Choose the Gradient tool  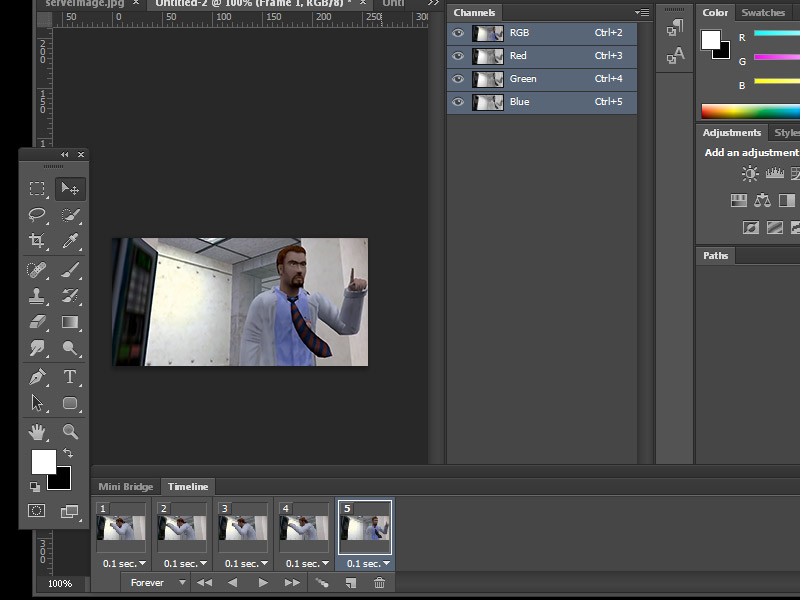tap(70, 322)
